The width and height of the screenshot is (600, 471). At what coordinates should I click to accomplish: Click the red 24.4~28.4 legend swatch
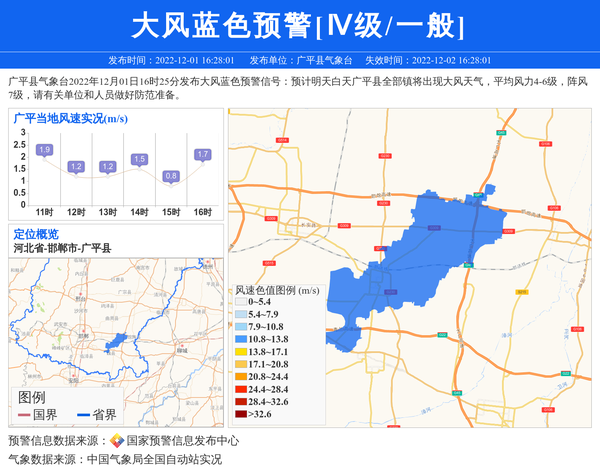[241, 390]
